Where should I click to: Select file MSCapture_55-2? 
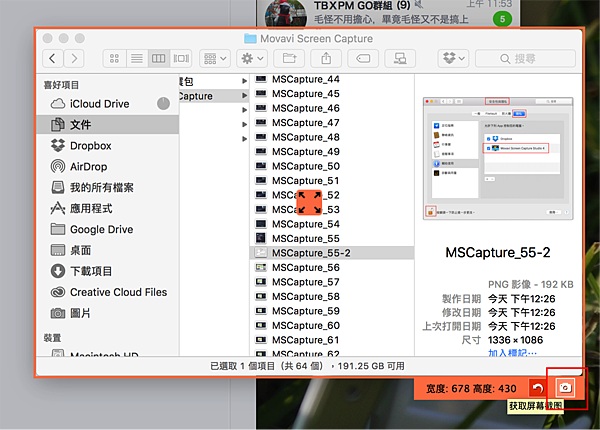click(332, 253)
